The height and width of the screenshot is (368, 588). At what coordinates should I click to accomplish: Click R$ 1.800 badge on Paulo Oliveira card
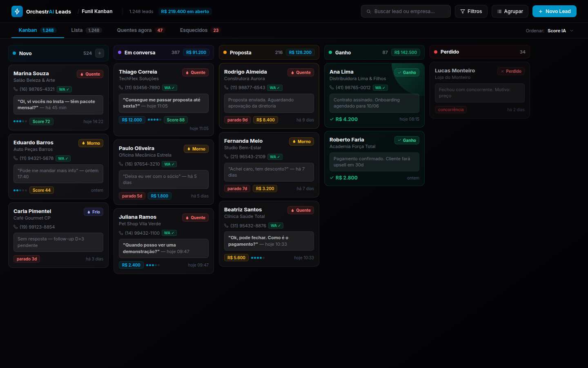pyautogui.click(x=159, y=196)
